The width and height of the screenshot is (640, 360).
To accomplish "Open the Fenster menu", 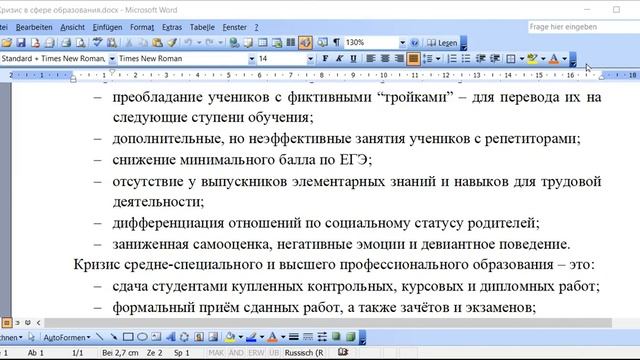I will (234, 27).
